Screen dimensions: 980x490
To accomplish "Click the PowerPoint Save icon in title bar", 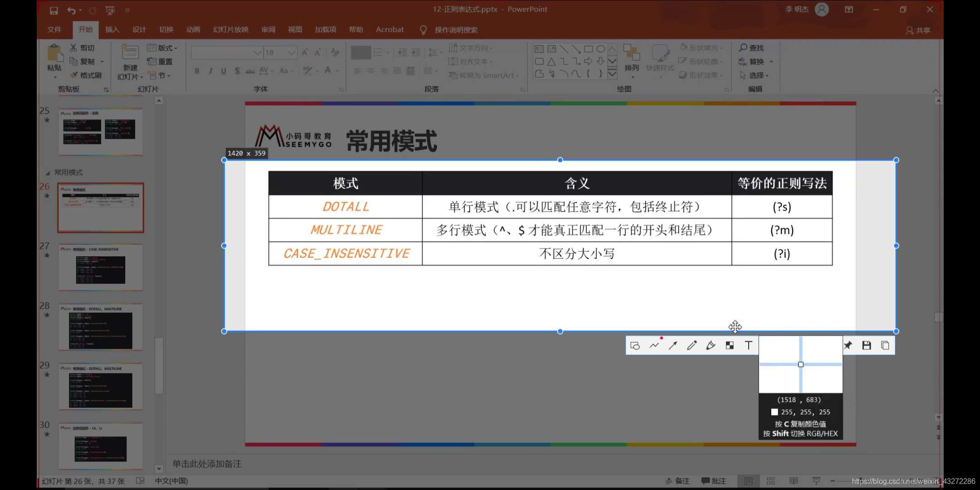I will (x=54, y=10).
